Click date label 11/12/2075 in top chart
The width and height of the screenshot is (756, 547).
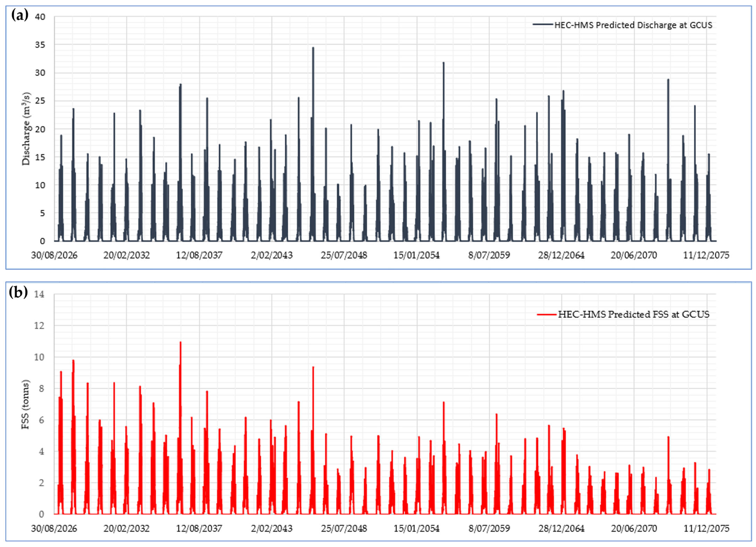click(706, 255)
